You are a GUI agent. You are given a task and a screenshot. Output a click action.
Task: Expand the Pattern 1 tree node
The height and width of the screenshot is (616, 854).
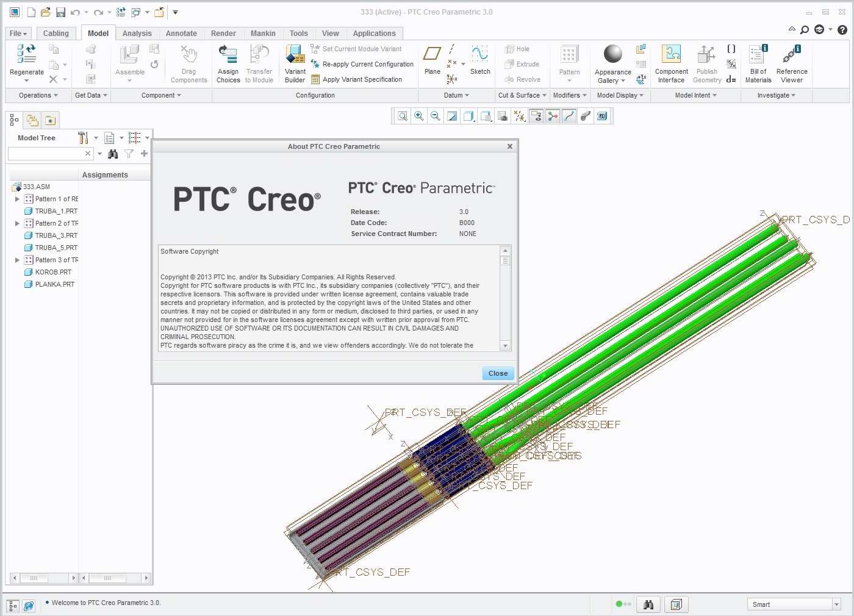click(17, 199)
